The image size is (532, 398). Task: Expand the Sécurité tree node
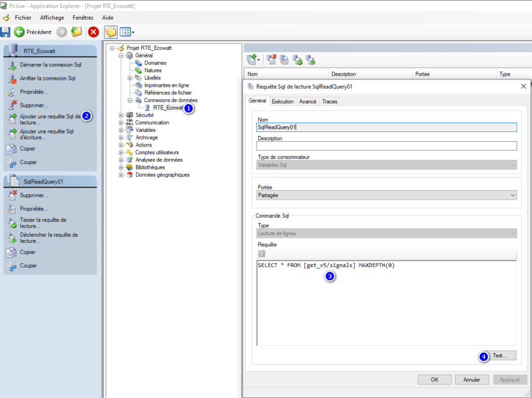(121, 115)
